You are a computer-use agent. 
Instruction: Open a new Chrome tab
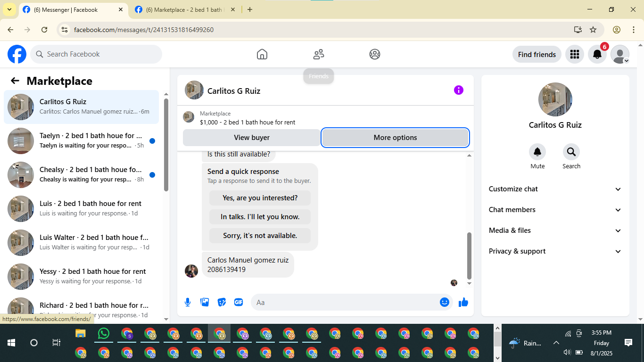(250, 9)
